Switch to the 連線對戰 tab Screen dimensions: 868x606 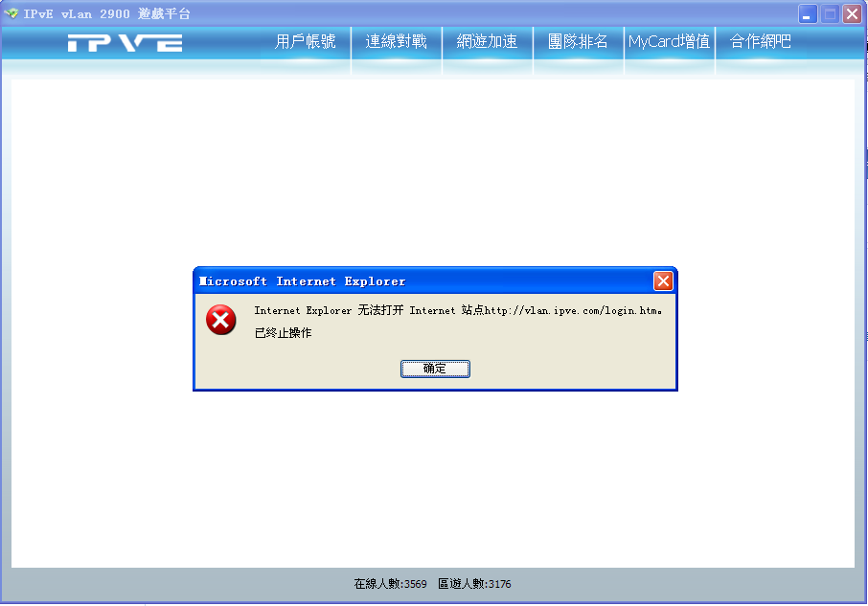[x=397, y=41]
